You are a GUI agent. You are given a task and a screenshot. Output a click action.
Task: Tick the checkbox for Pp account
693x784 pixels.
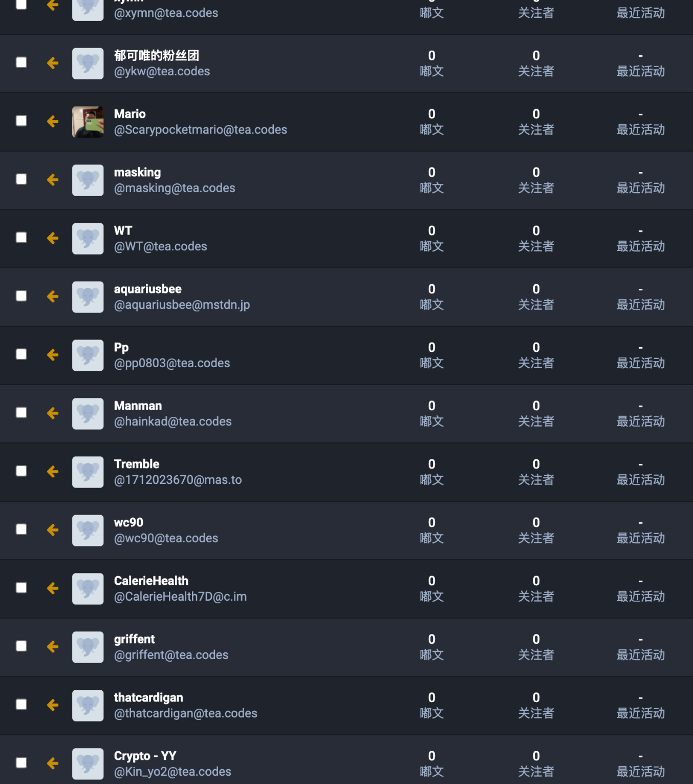pyautogui.click(x=21, y=354)
